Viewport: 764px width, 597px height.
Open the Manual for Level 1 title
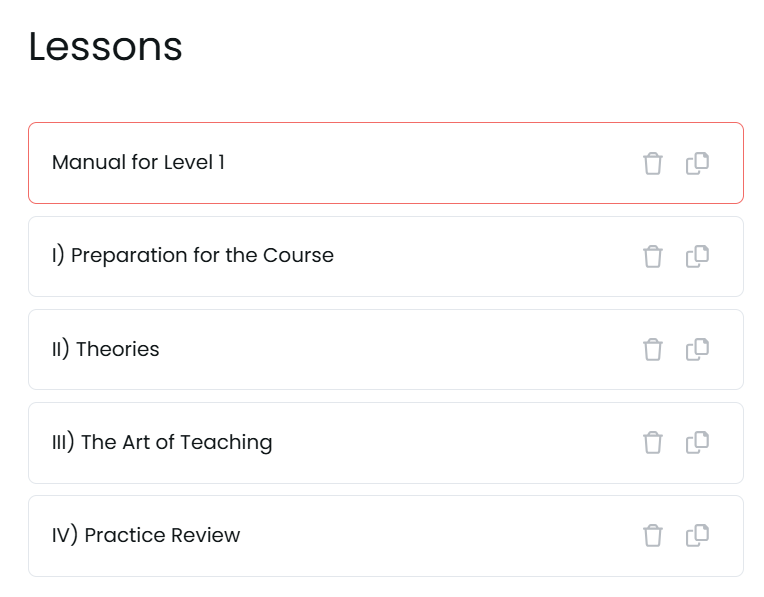tap(138, 162)
